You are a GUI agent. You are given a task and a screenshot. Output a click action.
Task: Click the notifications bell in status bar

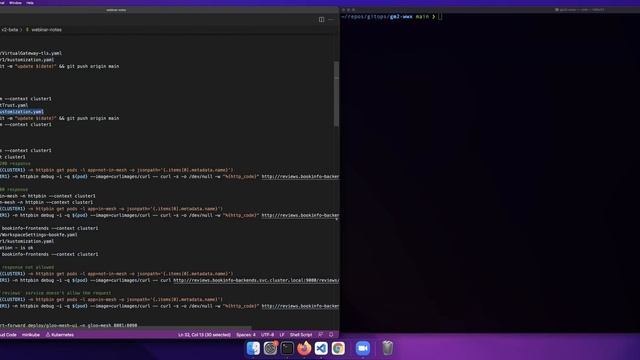pos(331,335)
